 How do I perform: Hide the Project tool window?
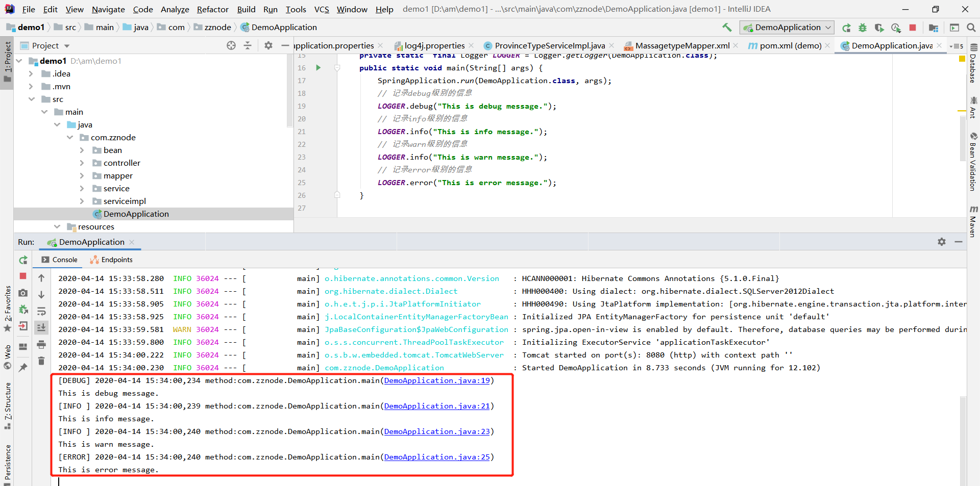[x=285, y=45]
